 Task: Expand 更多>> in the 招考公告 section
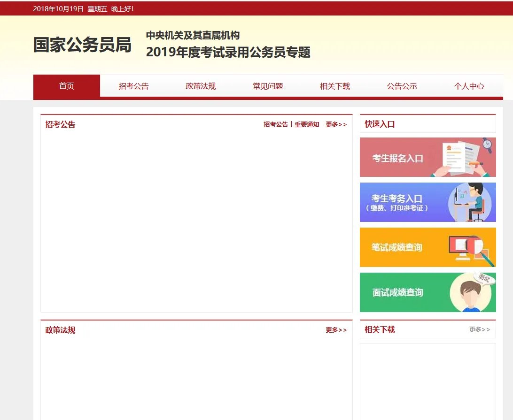336,124
